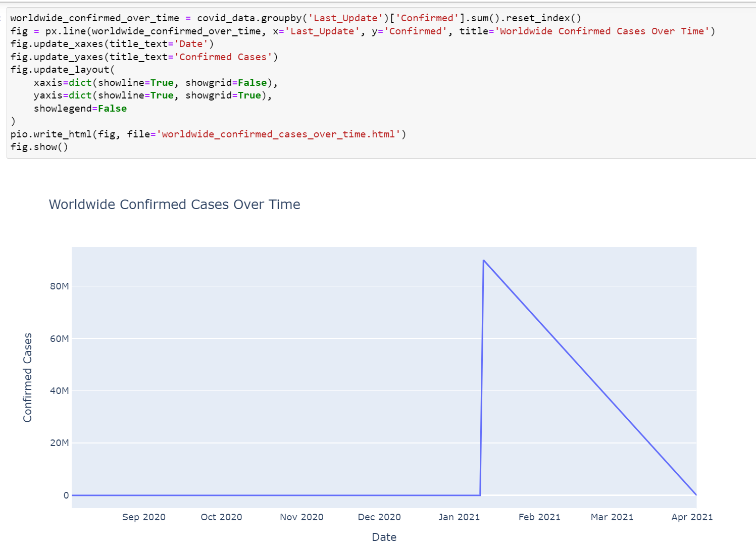Image resolution: width=756 pixels, height=544 pixels.
Task: Place cursor on the fig.show() code line
Action: pos(39,147)
